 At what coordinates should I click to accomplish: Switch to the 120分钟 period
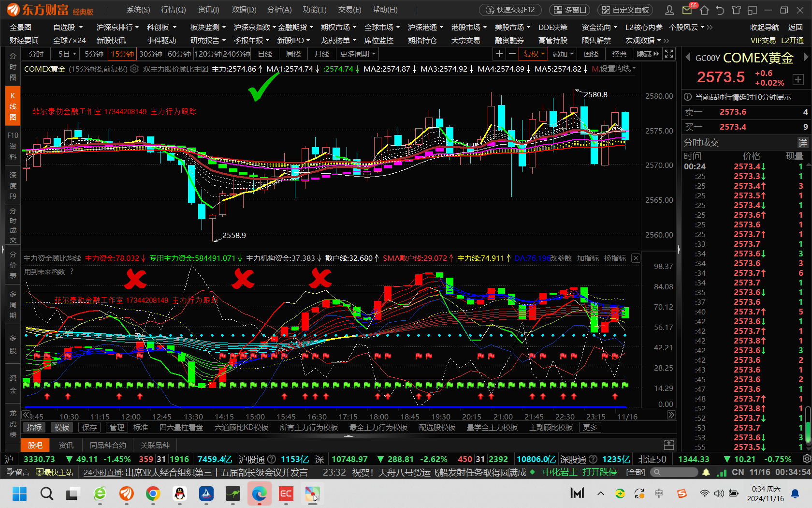(208, 54)
